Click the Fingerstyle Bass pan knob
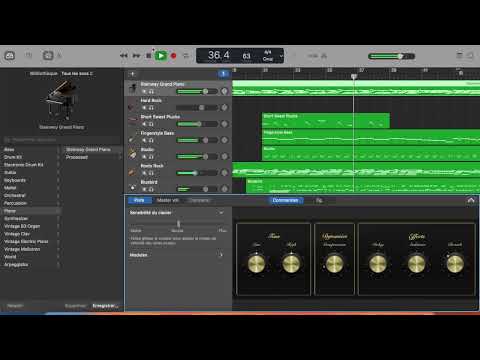The image size is (480, 360). pos(224,140)
